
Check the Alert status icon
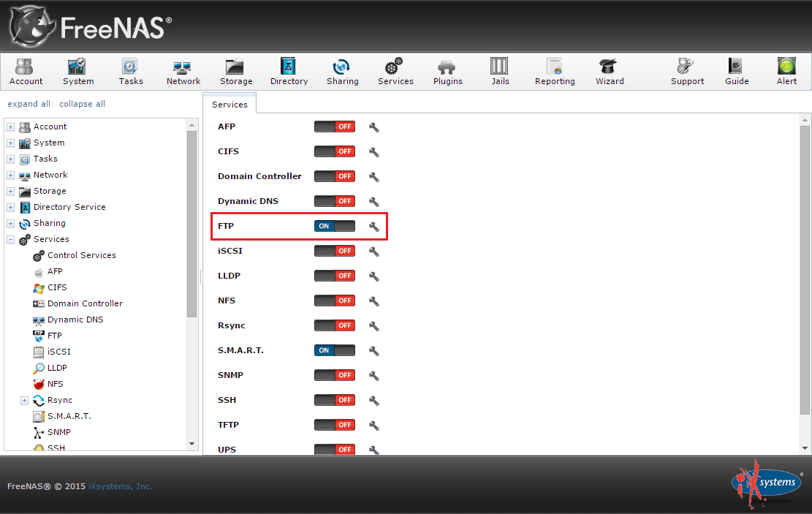[786, 72]
